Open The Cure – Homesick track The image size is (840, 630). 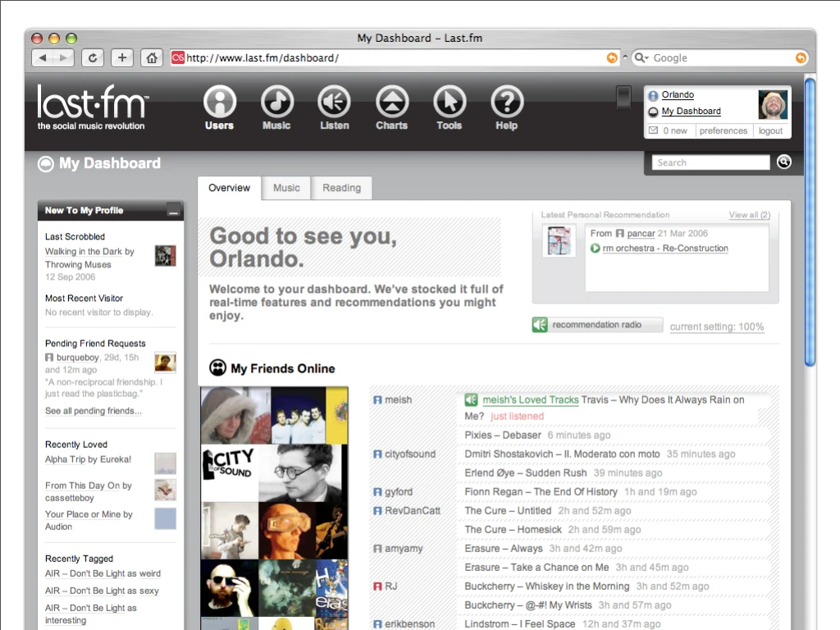point(513,529)
